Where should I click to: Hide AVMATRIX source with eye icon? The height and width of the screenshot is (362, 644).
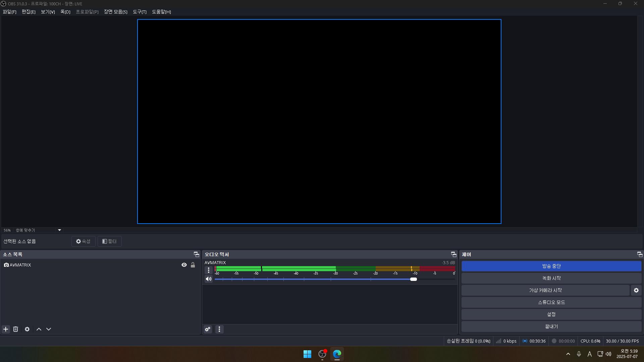(x=184, y=265)
